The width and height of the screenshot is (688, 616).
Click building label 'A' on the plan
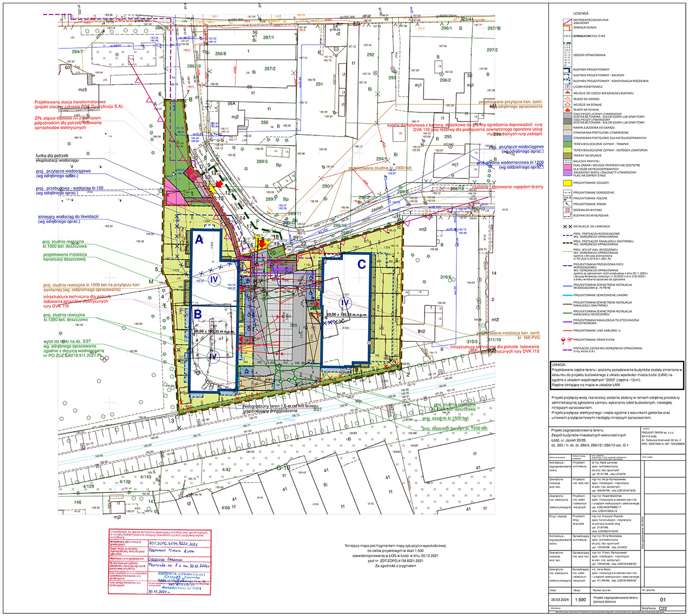click(198, 241)
